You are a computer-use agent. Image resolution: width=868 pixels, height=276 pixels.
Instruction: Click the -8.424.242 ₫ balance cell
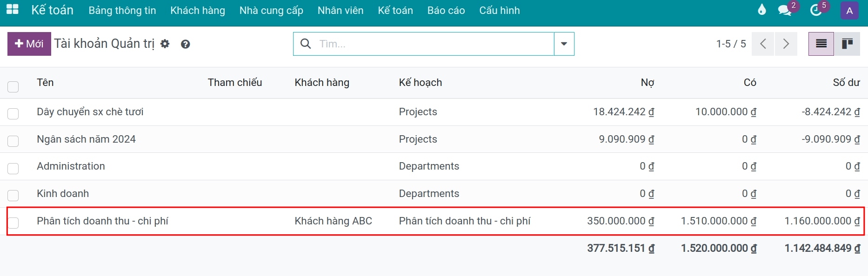click(831, 112)
